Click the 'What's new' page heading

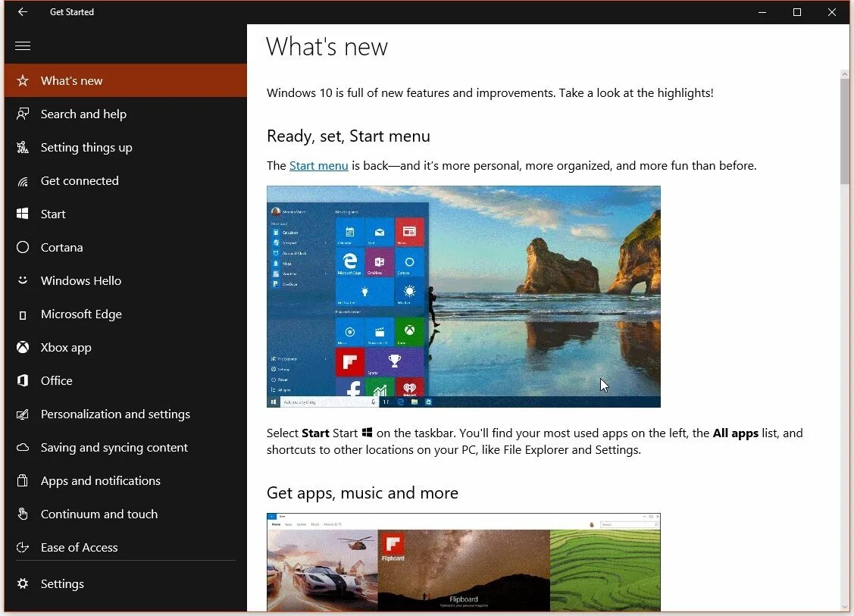tap(327, 47)
